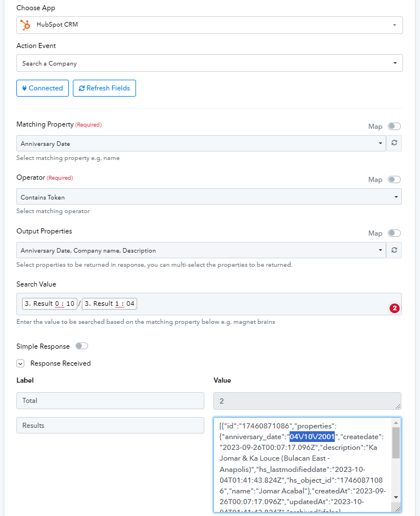Open the Choose App dropdown
This screenshot has height=516, width=420.
point(209,25)
